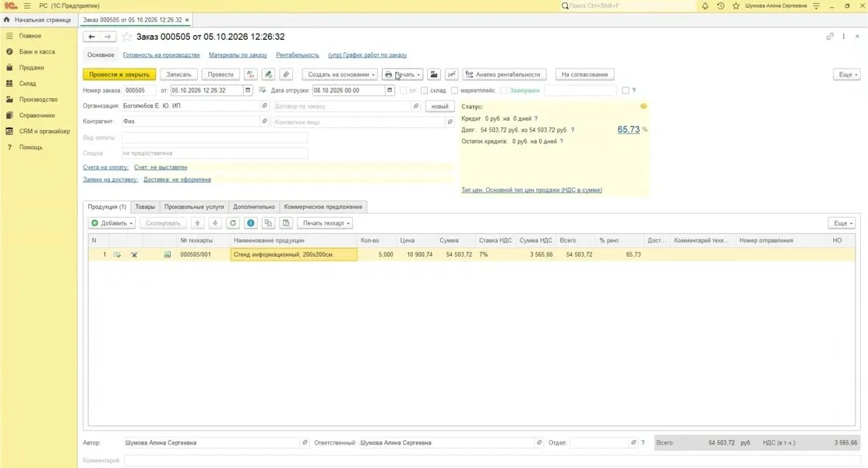The width and height of the screenshot is (868, 468).
Task: Click the factory production icon button
Action: coord(434,74)
